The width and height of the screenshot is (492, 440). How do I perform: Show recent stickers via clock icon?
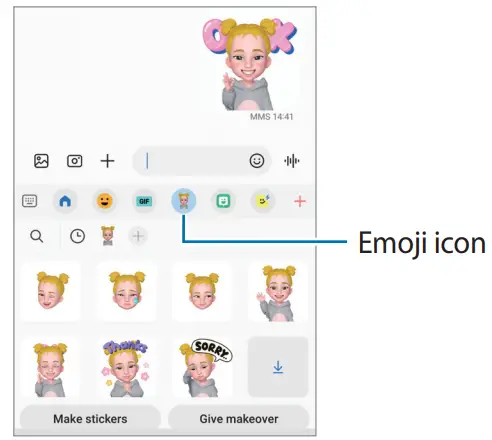[77, 236]
